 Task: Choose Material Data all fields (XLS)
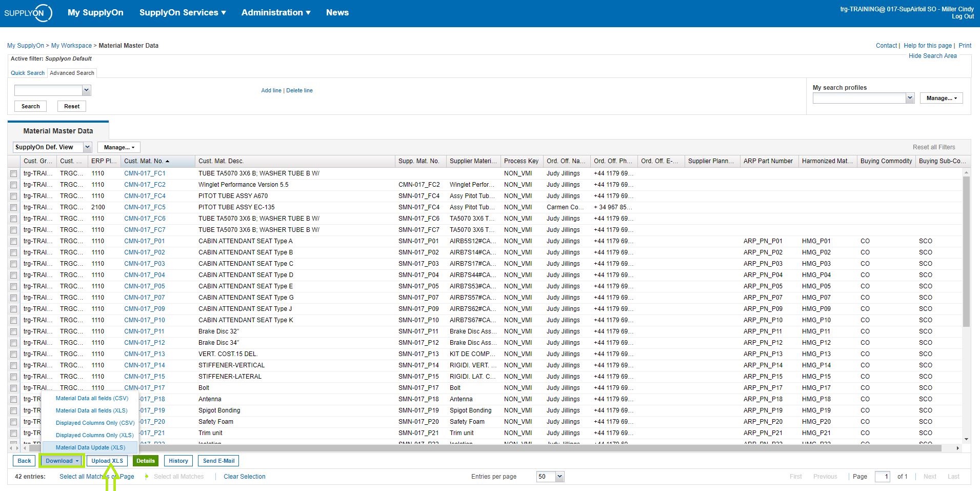(x=91, y=410)
